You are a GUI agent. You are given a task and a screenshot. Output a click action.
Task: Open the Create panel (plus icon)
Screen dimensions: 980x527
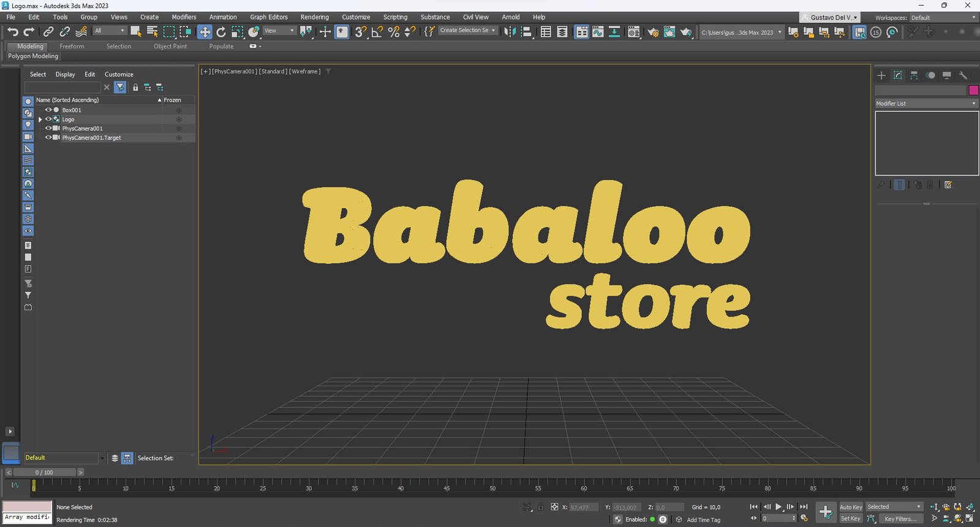point(881,75)
